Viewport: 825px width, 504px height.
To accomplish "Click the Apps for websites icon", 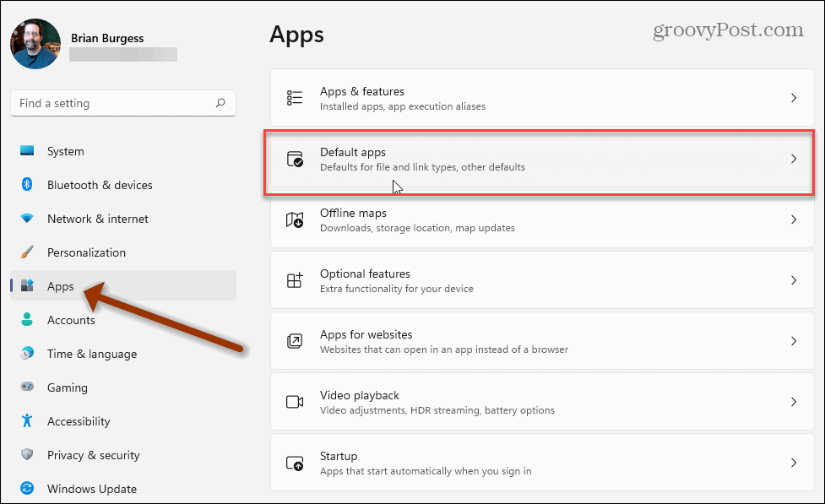I will 295,341.
